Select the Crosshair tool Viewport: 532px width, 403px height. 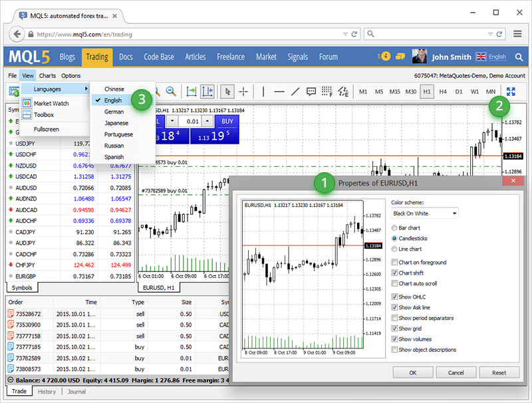point(245,91)
